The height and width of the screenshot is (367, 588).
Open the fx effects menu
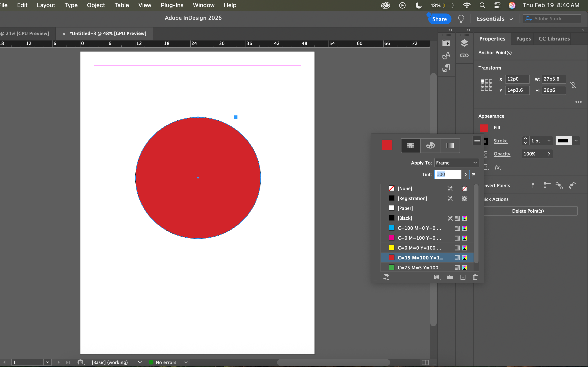click(x=497, y=167)
